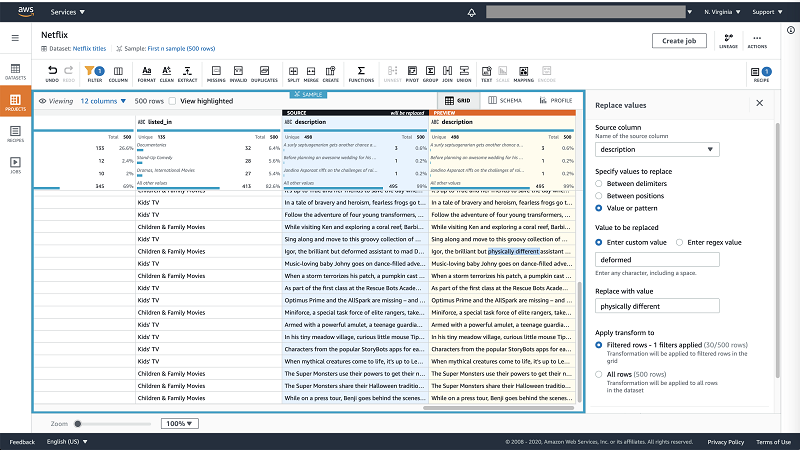The height and width of the screenshot is (450, 800).
Task: Click the Create job button
Action: (x=679, y=41)
